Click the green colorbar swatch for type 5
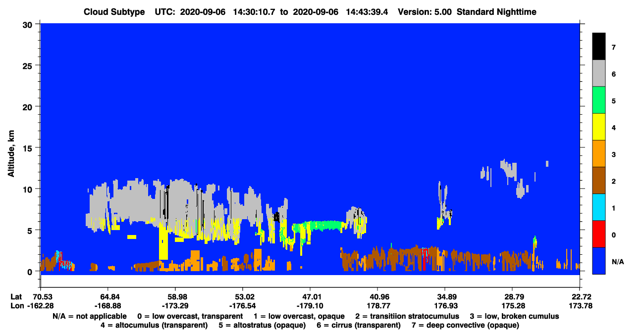The height and width of the screenshot is (330, 644). [599, 100]
